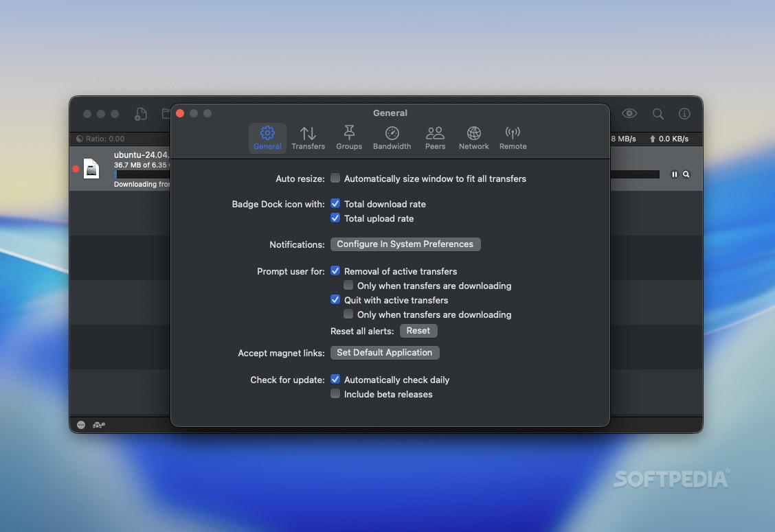
Task: Click the Ratio: 0.00 status indicator
Action: point(100,139)
